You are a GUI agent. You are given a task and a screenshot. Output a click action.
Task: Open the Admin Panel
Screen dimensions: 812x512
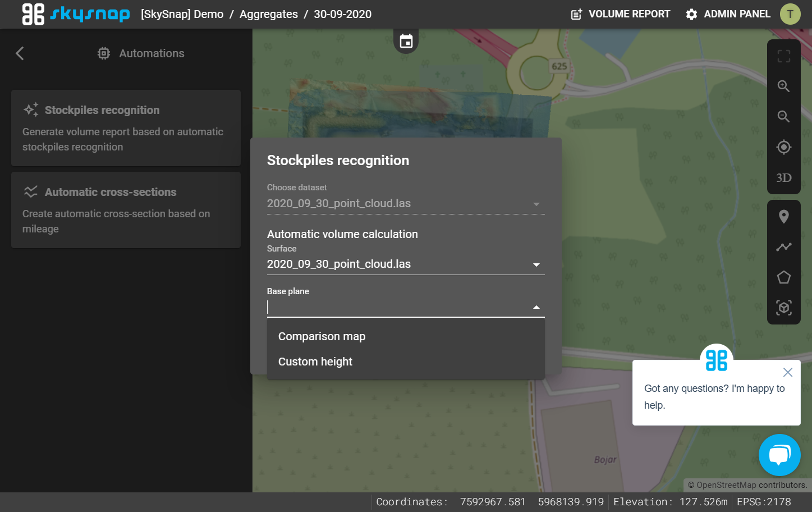click(x=728, y=14)
